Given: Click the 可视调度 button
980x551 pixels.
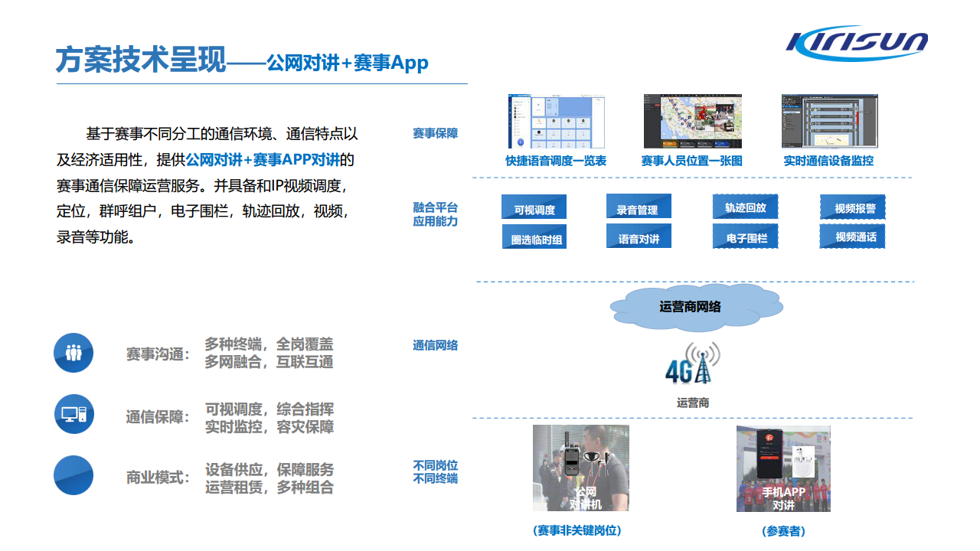Looking at the screenshot, I should click(534, 208).
